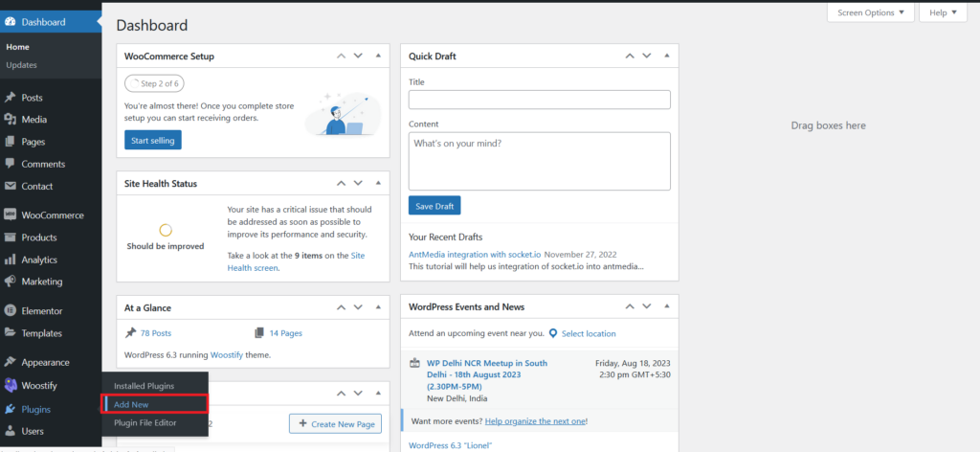Click the Media icon in sidebar
Viewport: 980px width, 452px height.
10,120
